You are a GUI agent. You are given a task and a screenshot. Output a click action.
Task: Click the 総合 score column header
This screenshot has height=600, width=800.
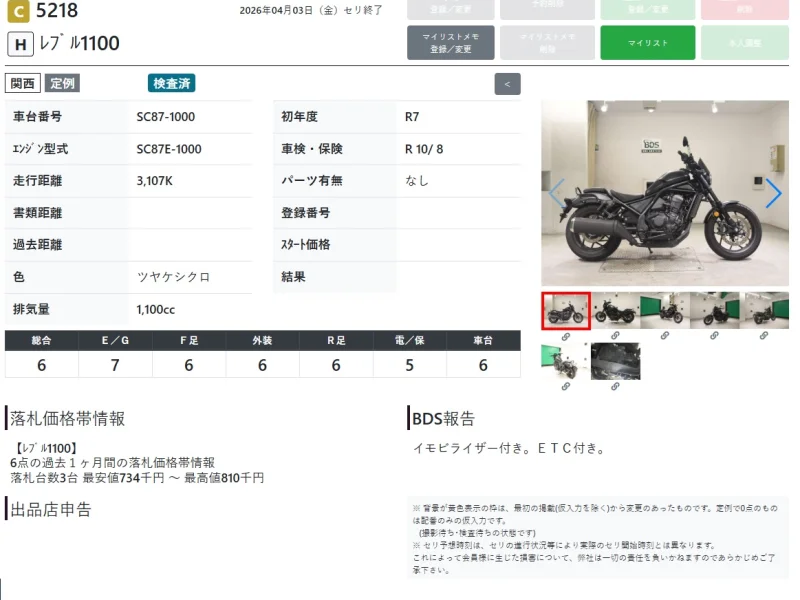(42, 340)
